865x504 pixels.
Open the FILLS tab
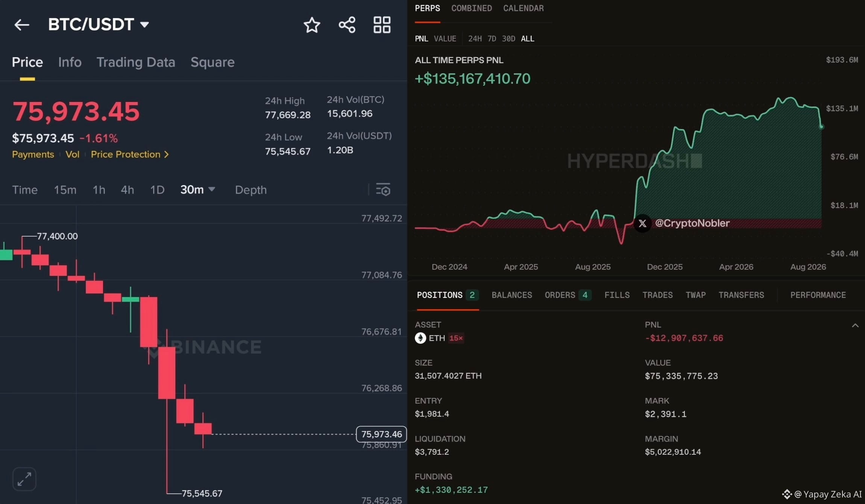point(617,295)
